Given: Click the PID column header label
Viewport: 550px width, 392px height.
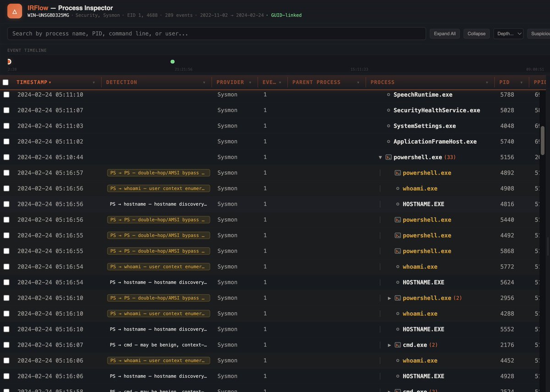Looking at the screenshot, I should tap(504, 82).
